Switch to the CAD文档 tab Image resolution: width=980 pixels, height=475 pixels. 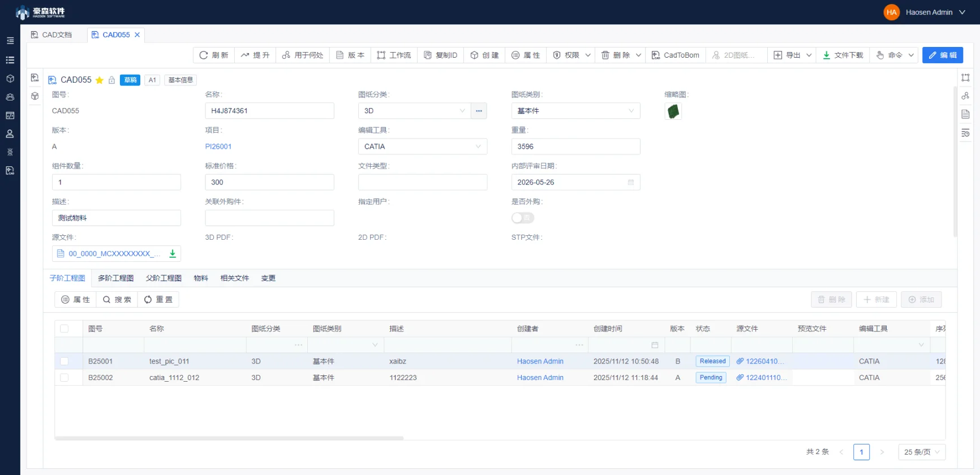coord(51,34)
